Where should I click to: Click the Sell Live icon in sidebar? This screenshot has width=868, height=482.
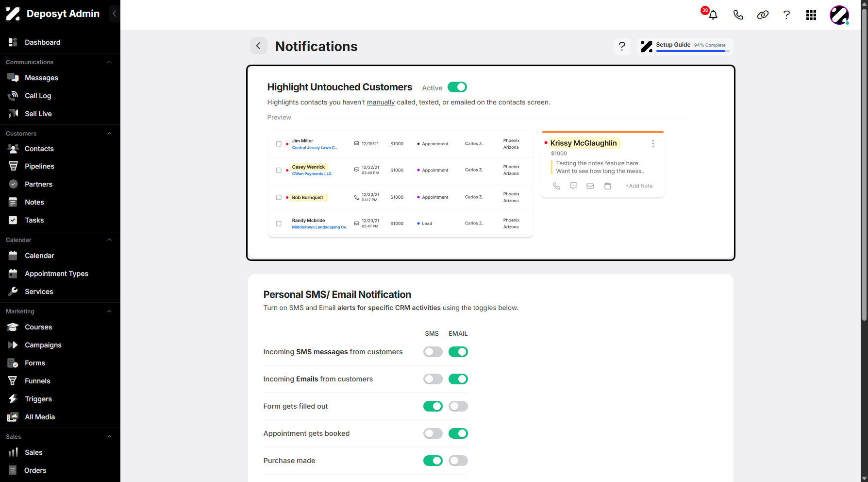coord(13,114)
